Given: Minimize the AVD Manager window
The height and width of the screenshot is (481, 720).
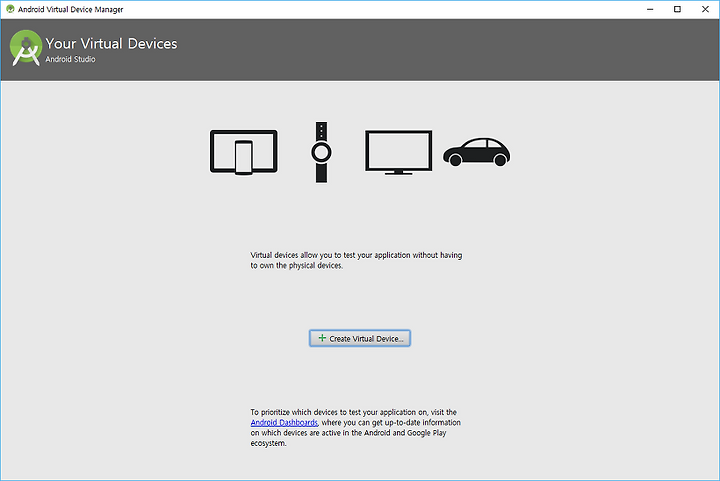Looking at the screenshot, I should point(650,9).
